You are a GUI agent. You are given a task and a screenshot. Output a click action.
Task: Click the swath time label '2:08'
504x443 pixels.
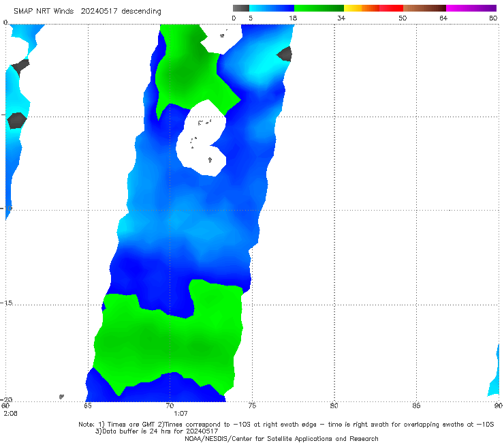click(x=10, y=414)
